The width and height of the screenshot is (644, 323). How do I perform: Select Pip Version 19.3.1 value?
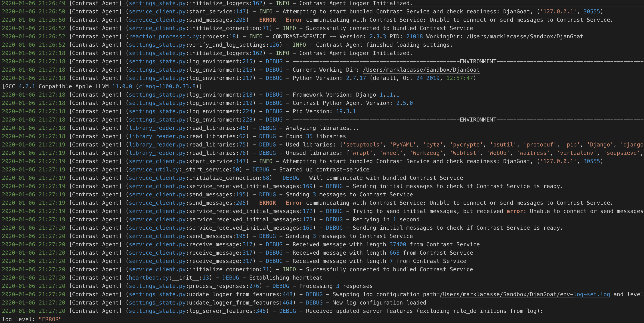[x=346, y=111]
